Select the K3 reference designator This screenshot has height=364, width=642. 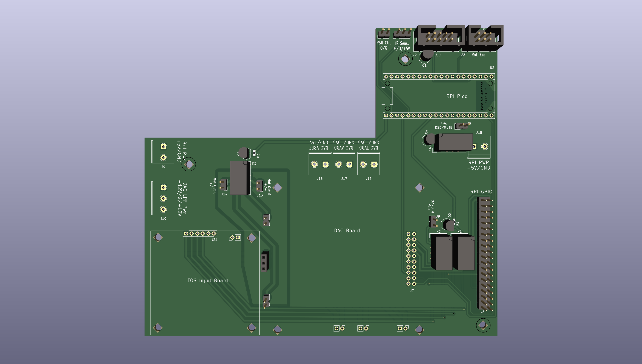[x=254, y=163]
